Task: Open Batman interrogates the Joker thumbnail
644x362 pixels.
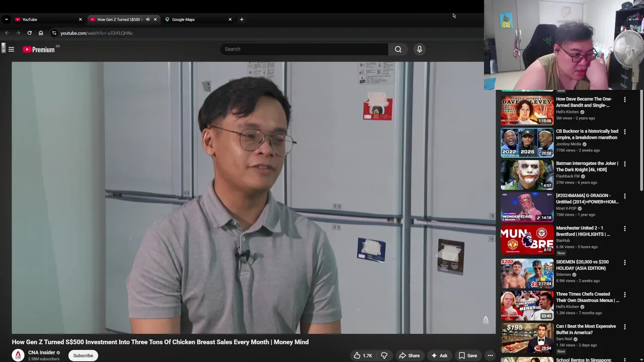Action: click(x=527, y=174)
